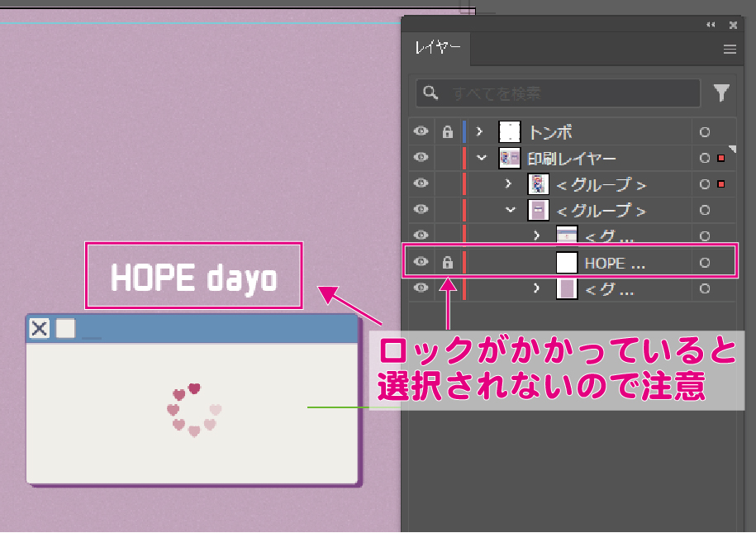Click the funnel filter icon beside search
This screenshot has width=756, height=533.
coord(721,93)
